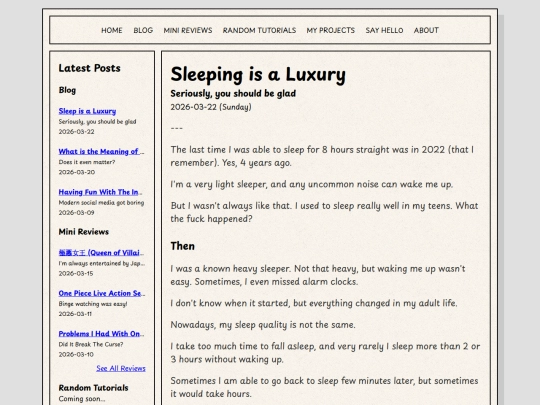Click the SAY HELLO menu item

tap(384, 30)
